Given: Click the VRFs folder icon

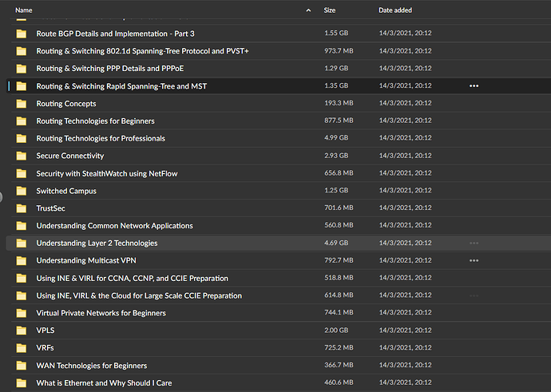Looking at the screenshot, I should 22,348.
